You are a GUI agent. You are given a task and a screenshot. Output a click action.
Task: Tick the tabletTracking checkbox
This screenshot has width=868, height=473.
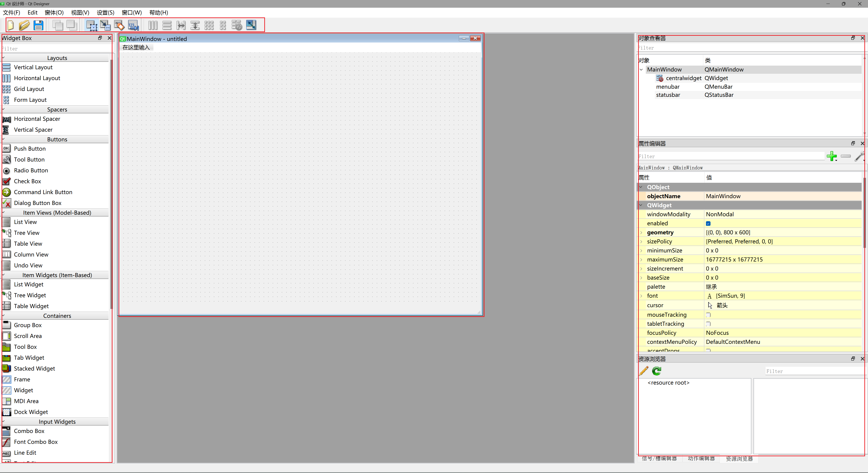point(708,324)
